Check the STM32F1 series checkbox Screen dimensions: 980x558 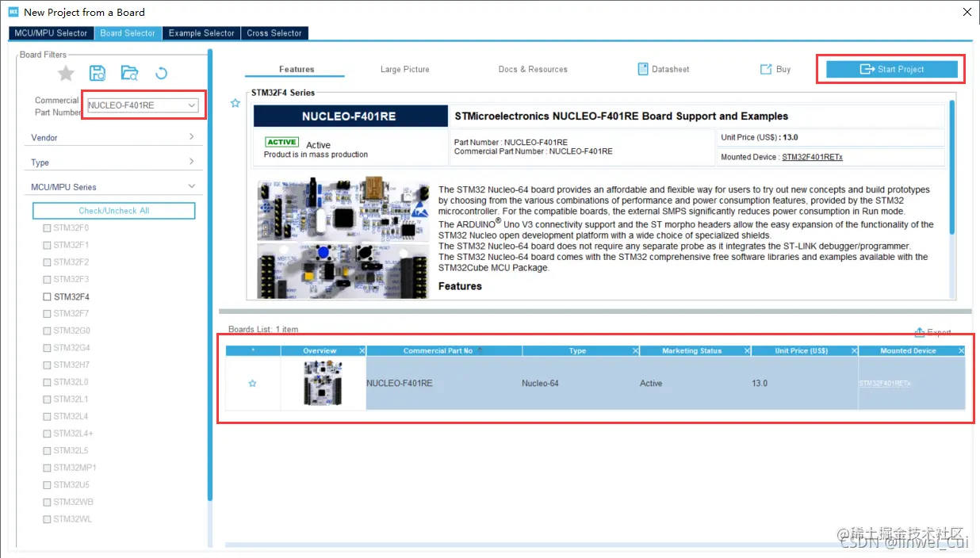pos(47,245)
